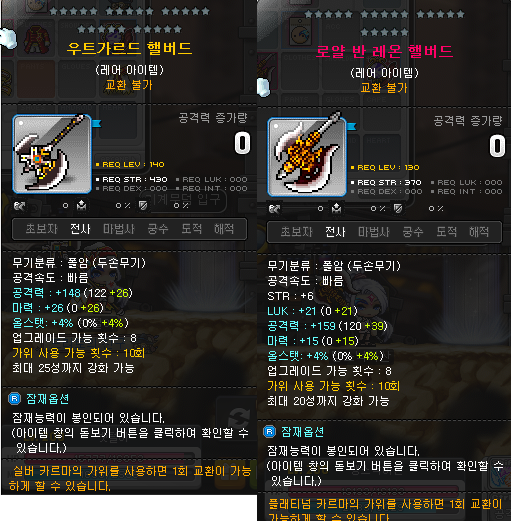Click the 잠재옵션 heading in the right tooltip

pos(303,432)
